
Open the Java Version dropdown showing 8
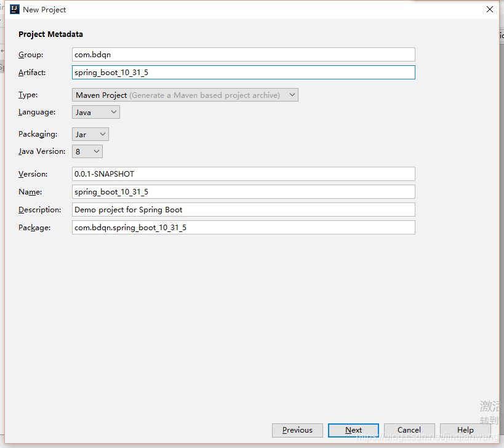(x=87, y=151)
